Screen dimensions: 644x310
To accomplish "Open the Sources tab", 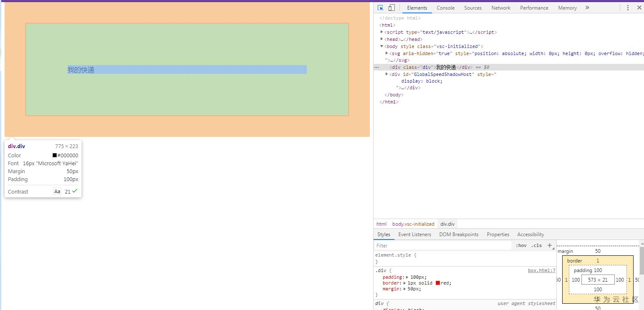I will pos(473,8).
